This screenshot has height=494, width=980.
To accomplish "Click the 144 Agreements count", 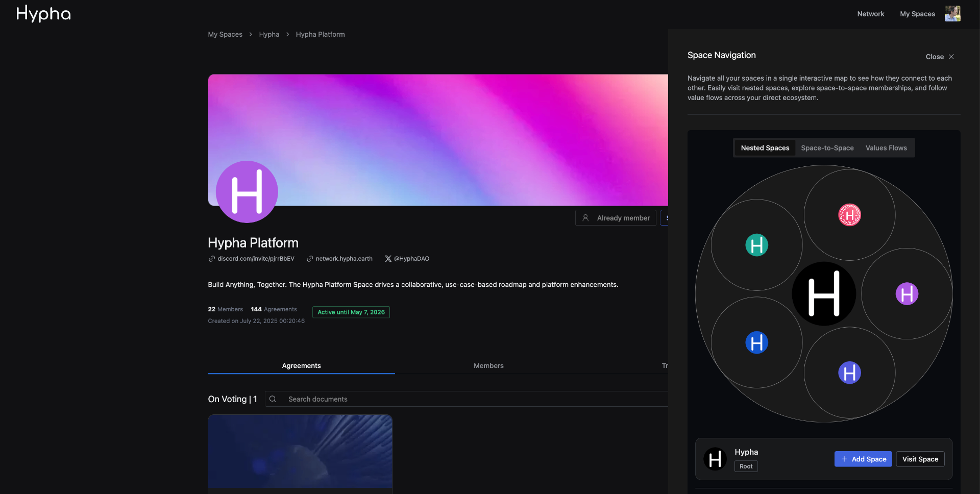I will (x=274, y=309).
